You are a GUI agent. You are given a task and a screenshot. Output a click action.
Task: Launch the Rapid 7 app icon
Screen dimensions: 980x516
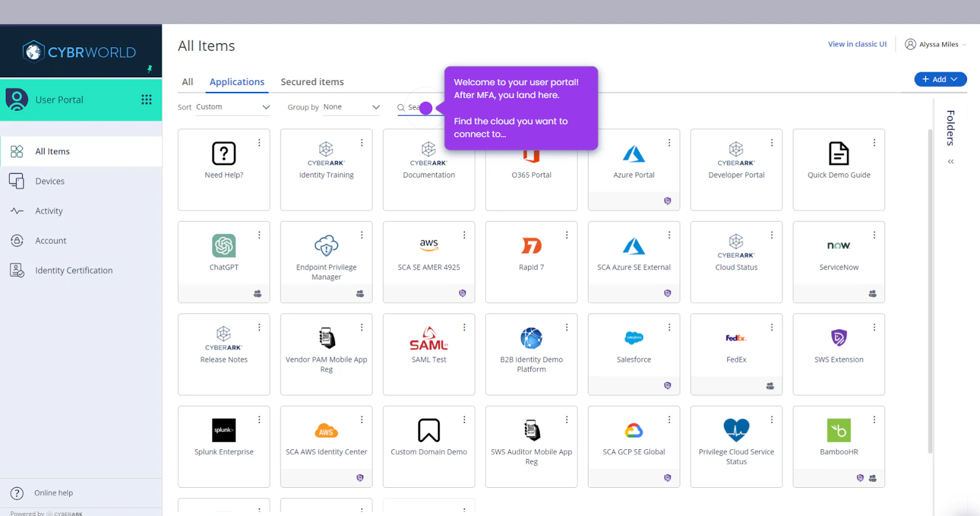(x=532, y=246)
